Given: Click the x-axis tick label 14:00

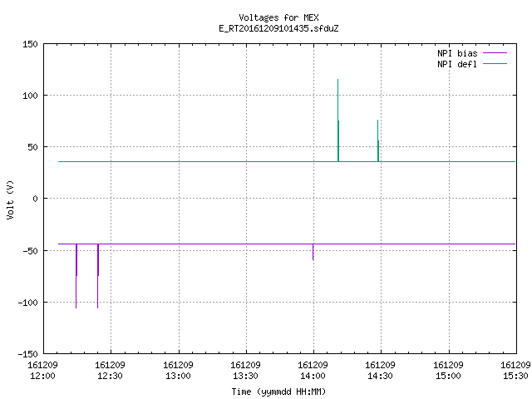Looking at the screenshot, I should click(x=313, y=376).
